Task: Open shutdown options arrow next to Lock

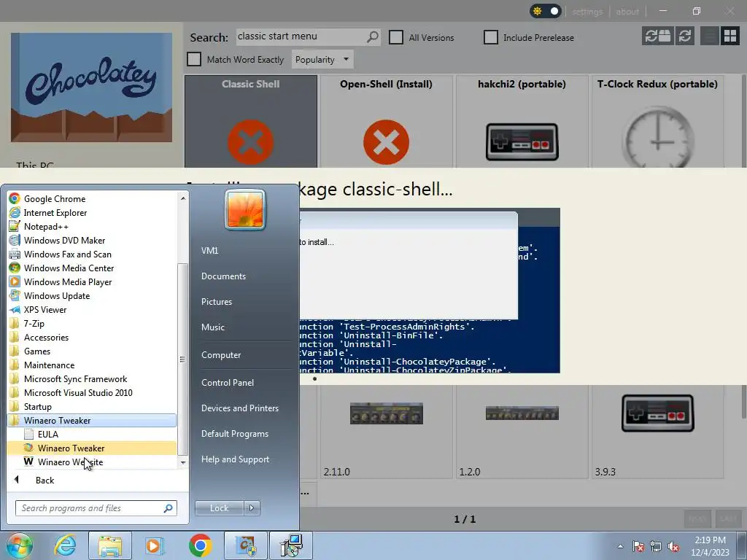Action: click(x=252, y=508)
